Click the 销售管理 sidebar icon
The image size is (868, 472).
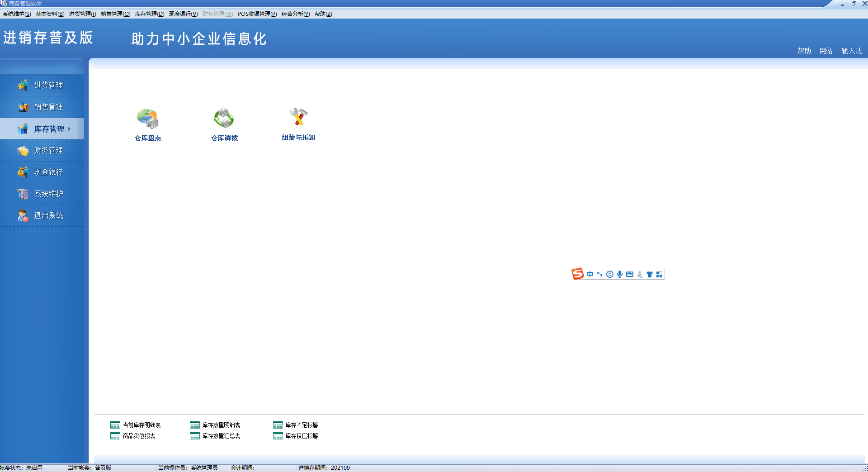(23, 107)
